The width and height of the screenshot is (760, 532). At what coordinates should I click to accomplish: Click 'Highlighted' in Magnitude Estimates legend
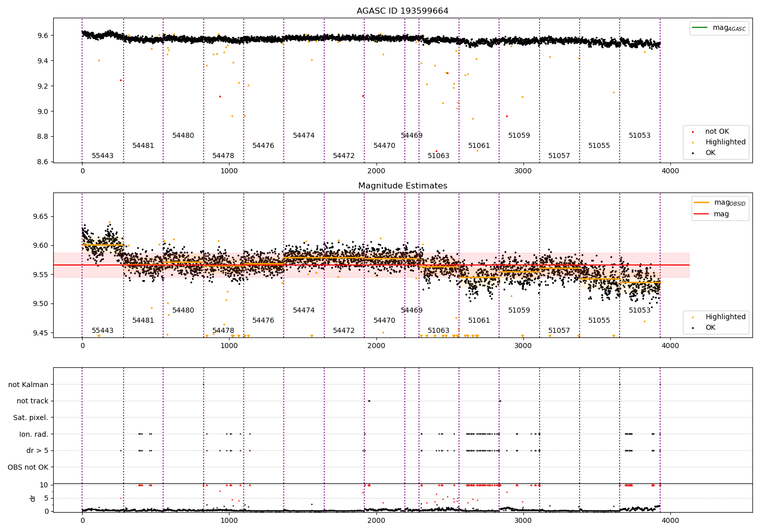pyautogui.click(x=725, y=317)
